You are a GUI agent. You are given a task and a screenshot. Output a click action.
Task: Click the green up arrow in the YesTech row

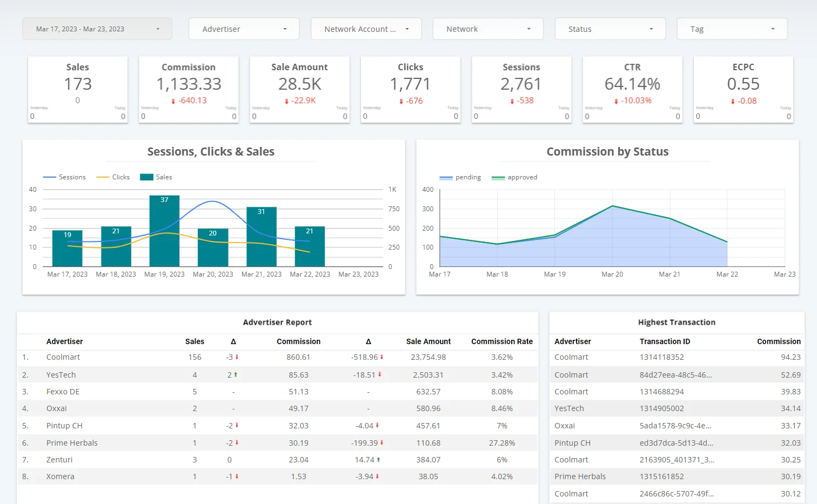point(236,375)
